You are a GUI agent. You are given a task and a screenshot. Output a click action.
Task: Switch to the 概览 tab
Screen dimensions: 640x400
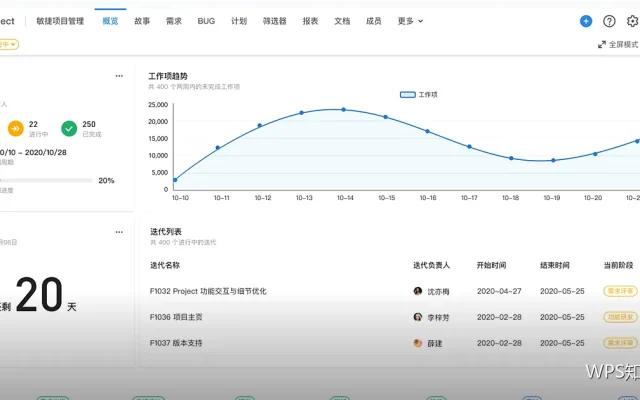tap(110, 21)
